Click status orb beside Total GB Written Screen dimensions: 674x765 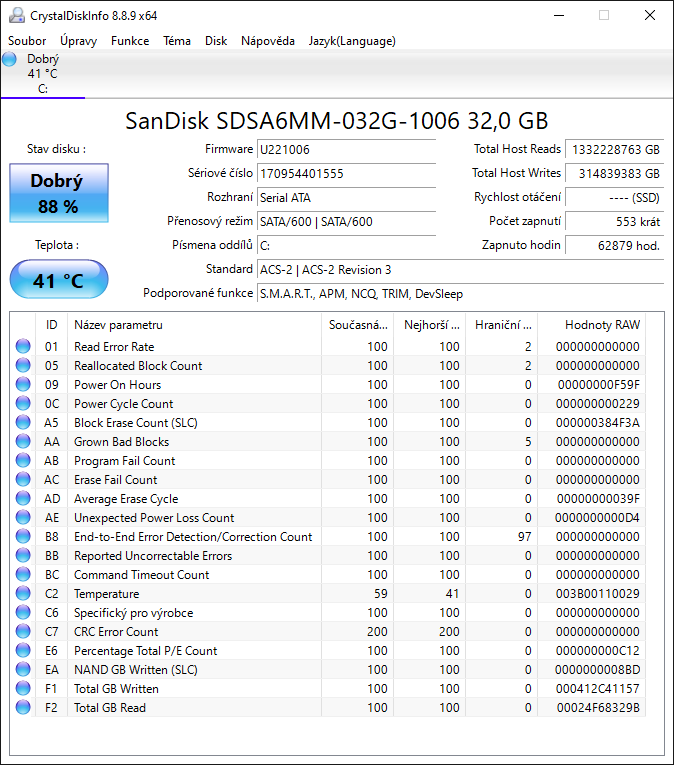pyautogui.click(x=23, y=689)
